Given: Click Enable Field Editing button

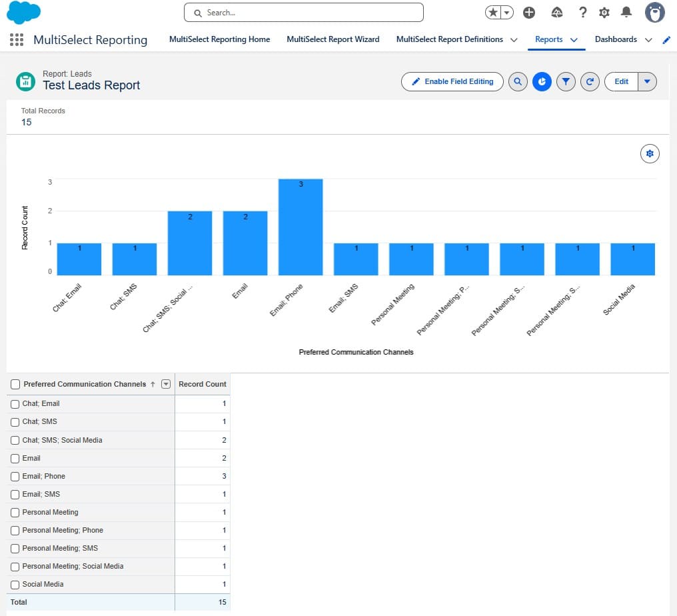Looking at the screenshot, I should tap(452, 81).
